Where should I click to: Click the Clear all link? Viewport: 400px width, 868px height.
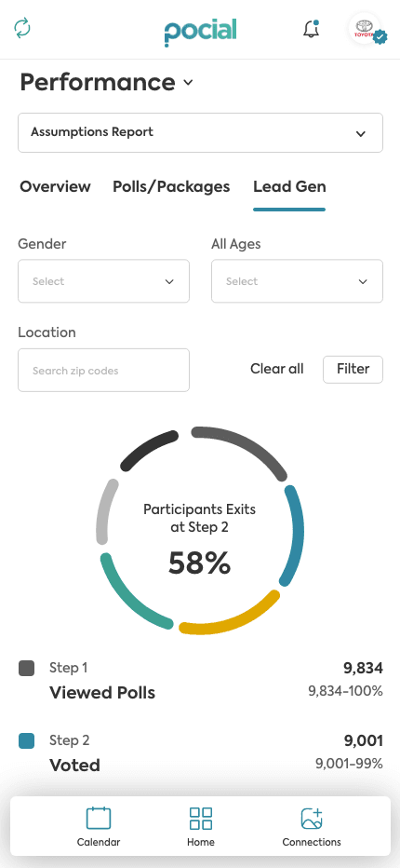[277, 369]
